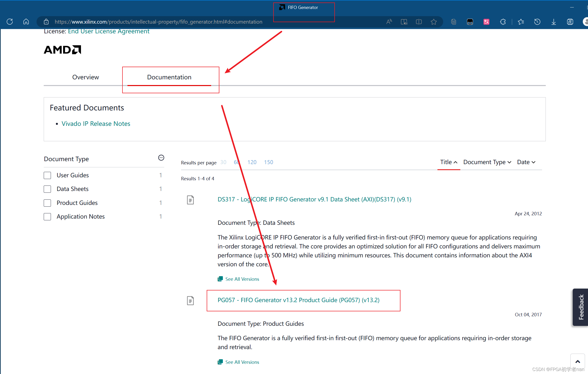This screenshot has width=588, height=374.
Task: Add page to favorites star icon
Action: coord(434,22)
